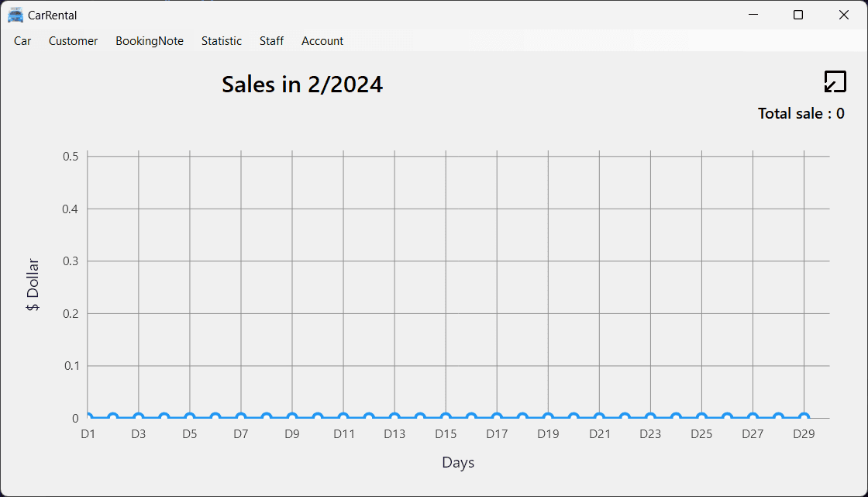The width and height of the screenshot is (868, 497).
Task: Click the chart data point at D1
Action: point(88,418)
